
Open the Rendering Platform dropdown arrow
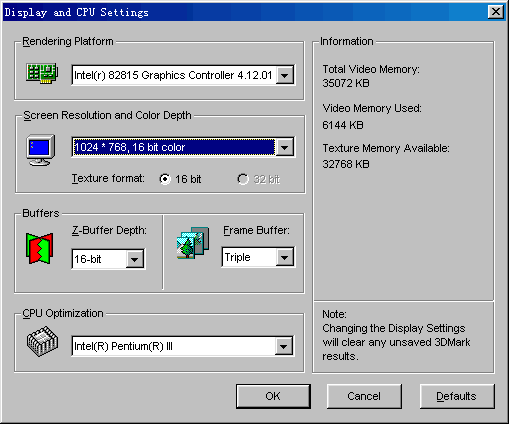285,75
